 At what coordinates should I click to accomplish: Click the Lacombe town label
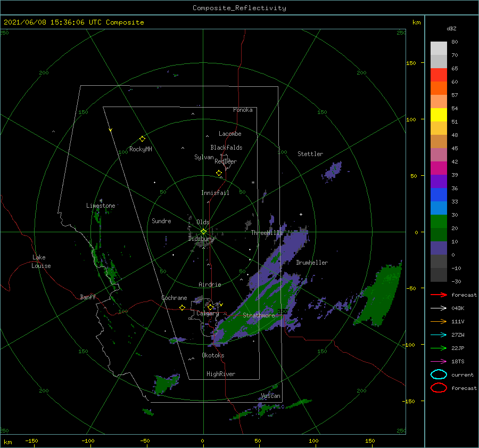click(x=230, y=134)
